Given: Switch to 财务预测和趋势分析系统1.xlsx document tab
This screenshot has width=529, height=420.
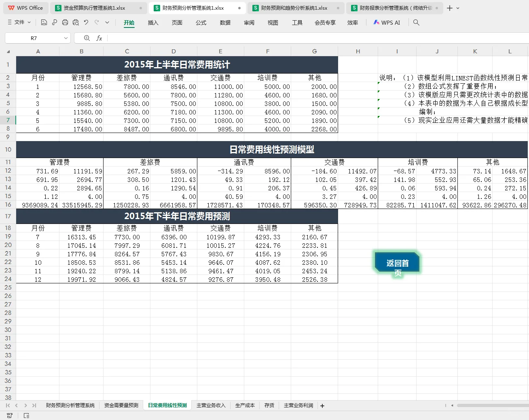Looking at the screenshot, I should coord(296,8).
